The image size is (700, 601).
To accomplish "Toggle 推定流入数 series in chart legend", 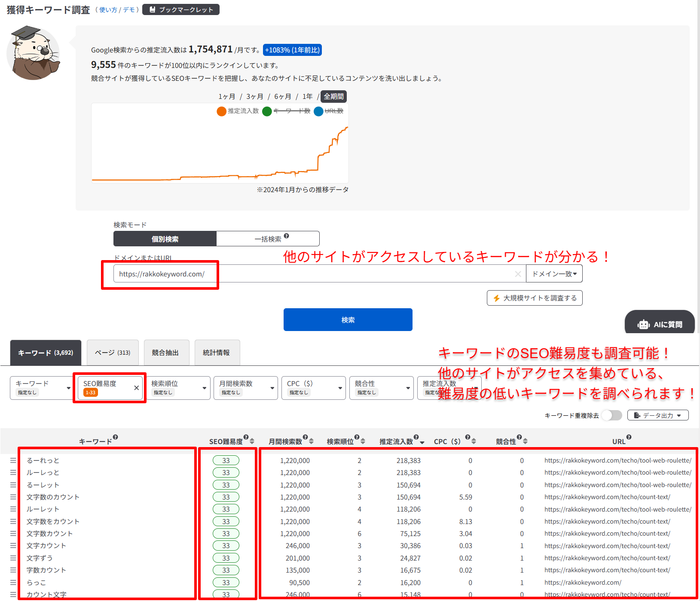I will click(x=238, y=111).
